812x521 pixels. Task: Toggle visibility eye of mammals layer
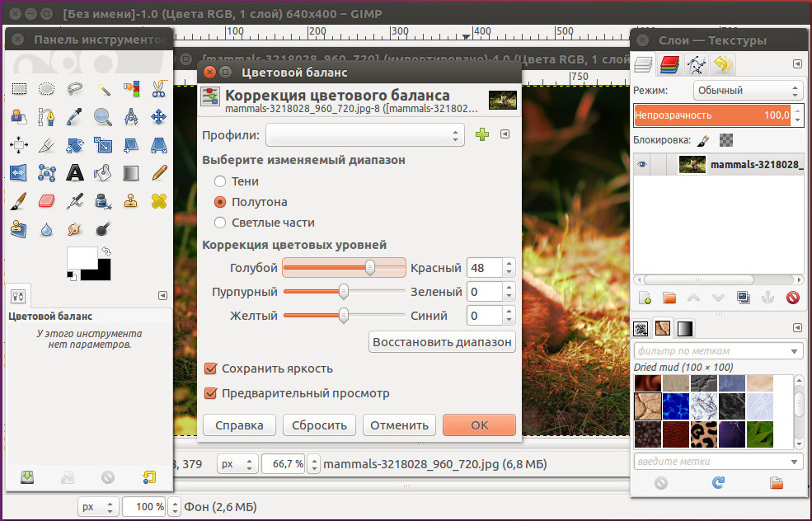pos(643,165)
